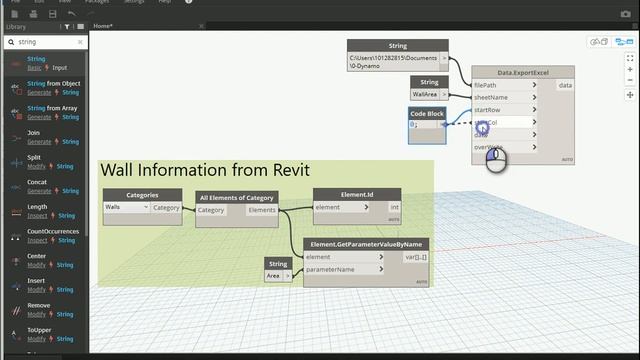
Task: Click the var[]..[] output port
Action: click(x=416, y=257)
